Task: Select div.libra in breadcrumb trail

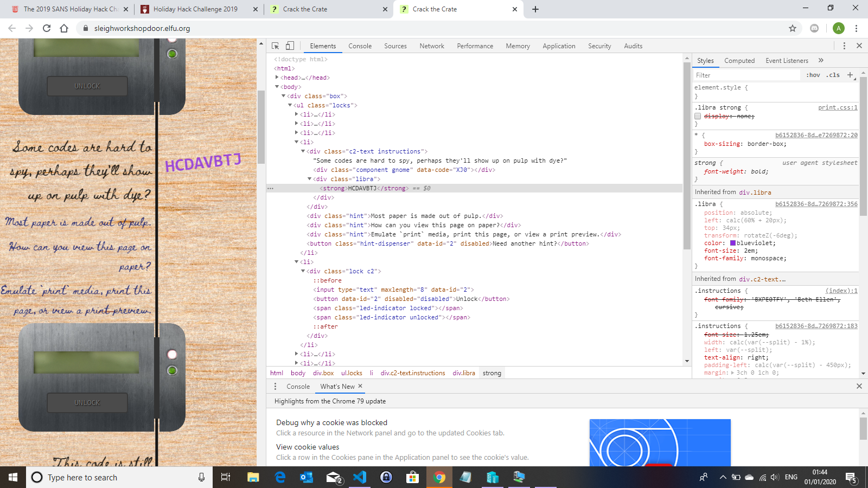Action: pos(464,373)
